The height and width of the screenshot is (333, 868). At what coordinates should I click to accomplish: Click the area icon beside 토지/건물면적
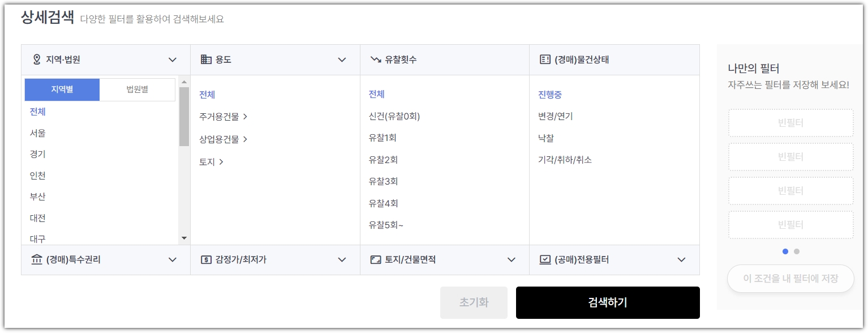pyautogui.click(x=375, y=260)
